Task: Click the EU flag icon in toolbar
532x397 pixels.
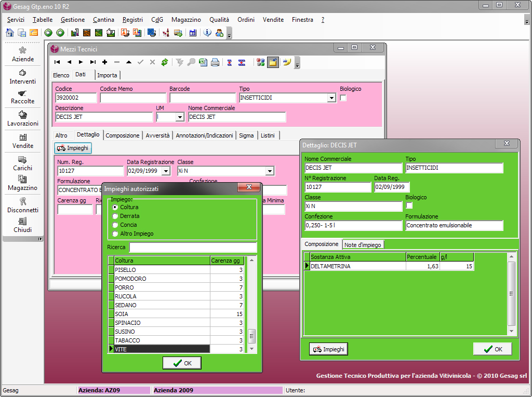Action: coord(152,33)
